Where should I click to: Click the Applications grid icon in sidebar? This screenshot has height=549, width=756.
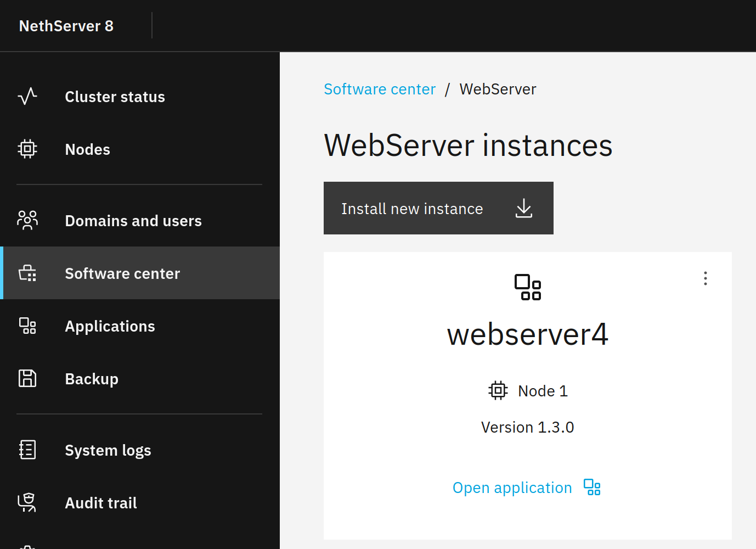(27, 326)
